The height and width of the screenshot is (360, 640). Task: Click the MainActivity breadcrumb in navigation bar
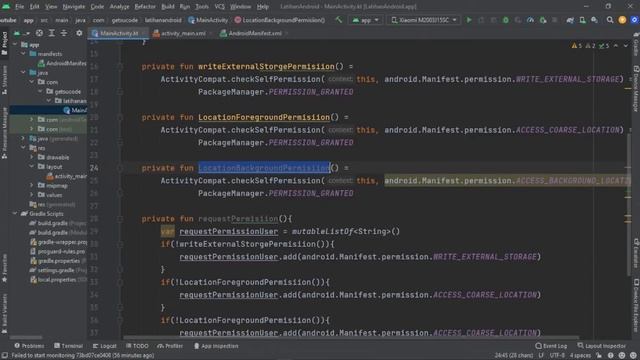pos(208,20)
